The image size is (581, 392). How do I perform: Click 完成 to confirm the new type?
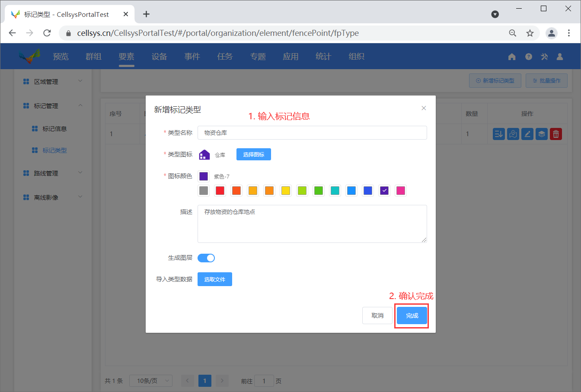coord(412,316)
